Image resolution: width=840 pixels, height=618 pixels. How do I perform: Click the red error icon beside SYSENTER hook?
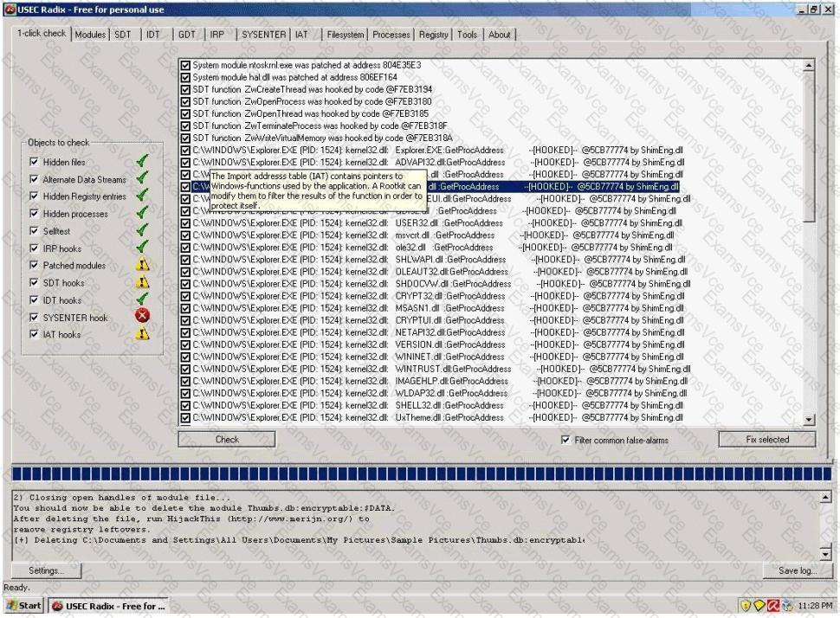(142, 318)
